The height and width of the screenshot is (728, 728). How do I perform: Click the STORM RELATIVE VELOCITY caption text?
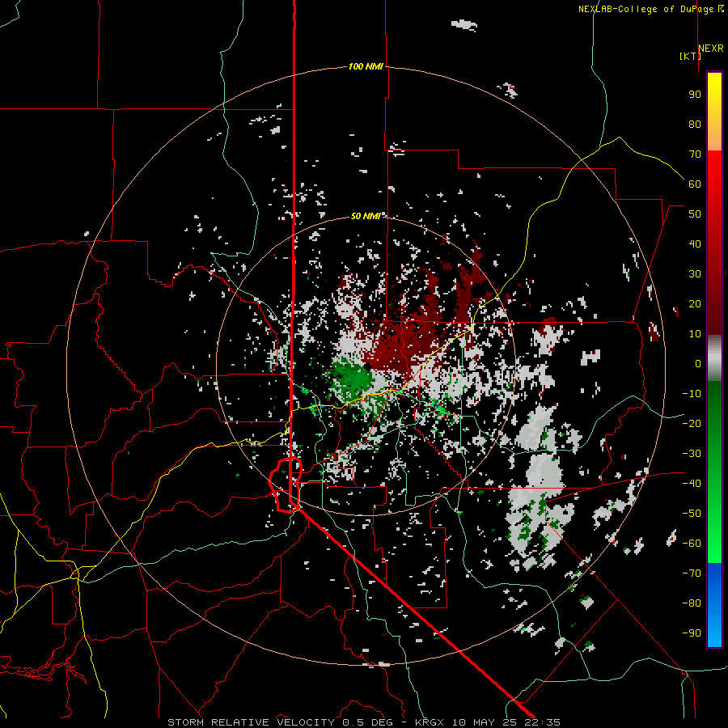[x=251, y=722]
